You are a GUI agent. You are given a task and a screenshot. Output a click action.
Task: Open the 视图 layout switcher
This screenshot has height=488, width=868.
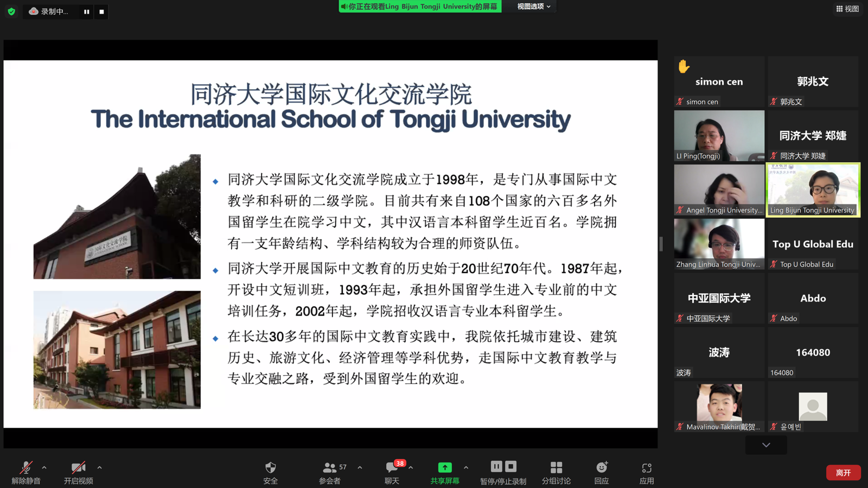(847, 9)
